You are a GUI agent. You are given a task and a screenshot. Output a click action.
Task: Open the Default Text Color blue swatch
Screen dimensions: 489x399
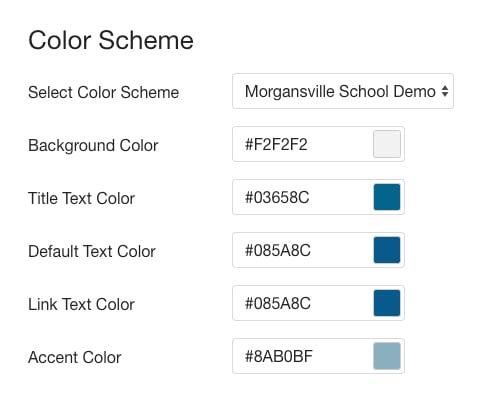[x=387, y=250]
